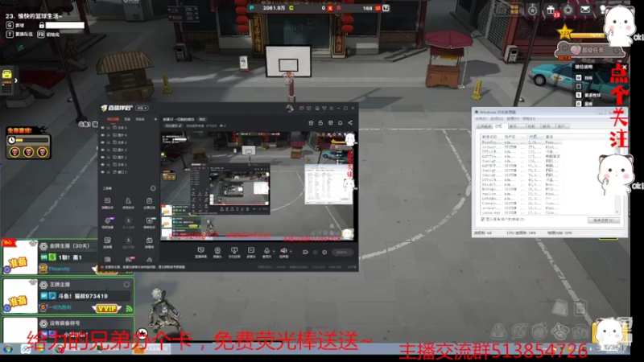644x362 pixels.
Task: Hide the fourth source in the layer list
Action: (x=103, y=150)
